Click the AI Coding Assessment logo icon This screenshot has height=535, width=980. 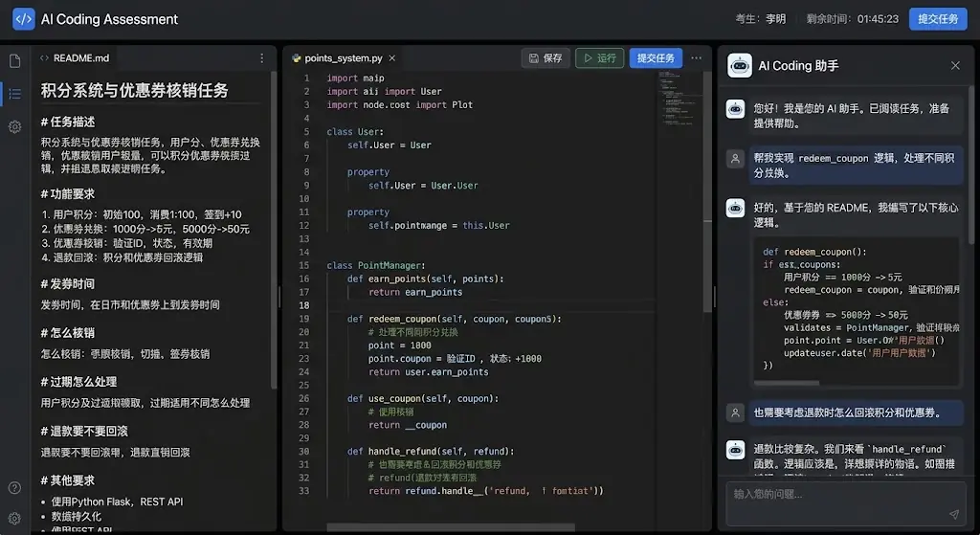[x=23, y=19]
